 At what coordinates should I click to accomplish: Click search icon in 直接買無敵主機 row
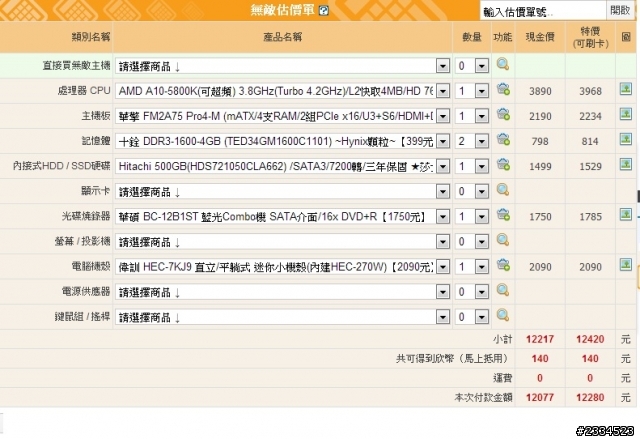(503, 64)
